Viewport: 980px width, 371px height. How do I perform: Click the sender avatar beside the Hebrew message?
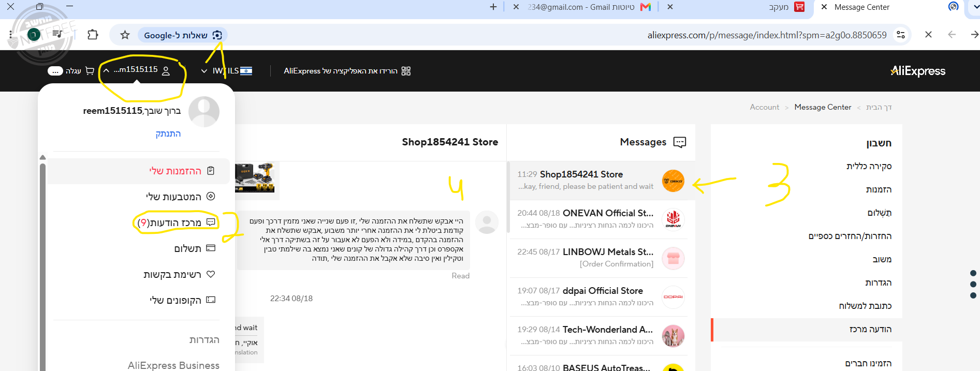487,222
